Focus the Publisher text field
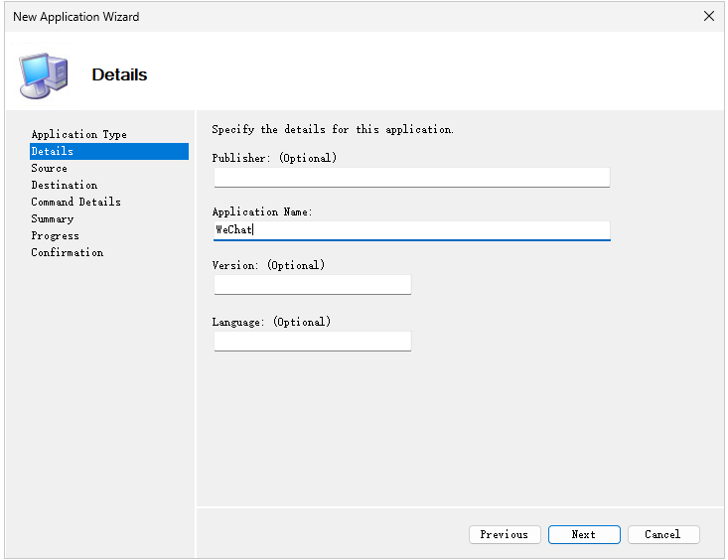Viewport: 728px width, 560px height. point(411,177)
